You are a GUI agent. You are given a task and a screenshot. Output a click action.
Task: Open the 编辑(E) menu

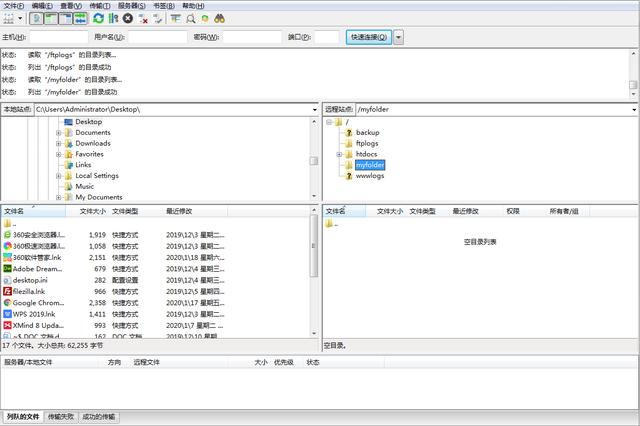tap(42, 6)
